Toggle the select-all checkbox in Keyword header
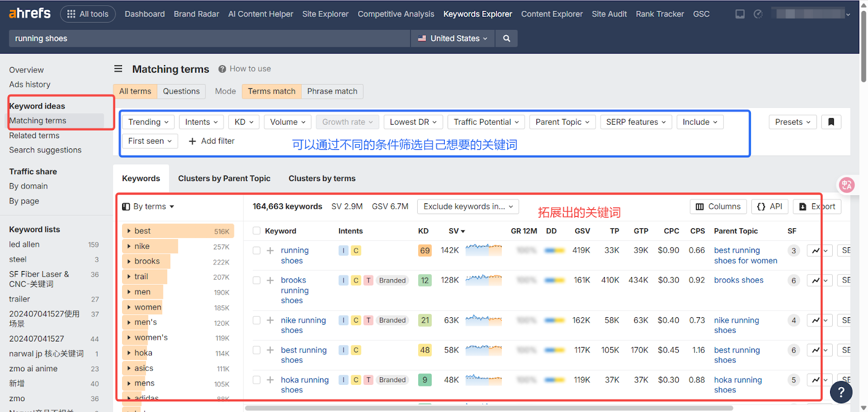Image resolution: width=868 pixels, height=412 pixels. click(257, 231)
